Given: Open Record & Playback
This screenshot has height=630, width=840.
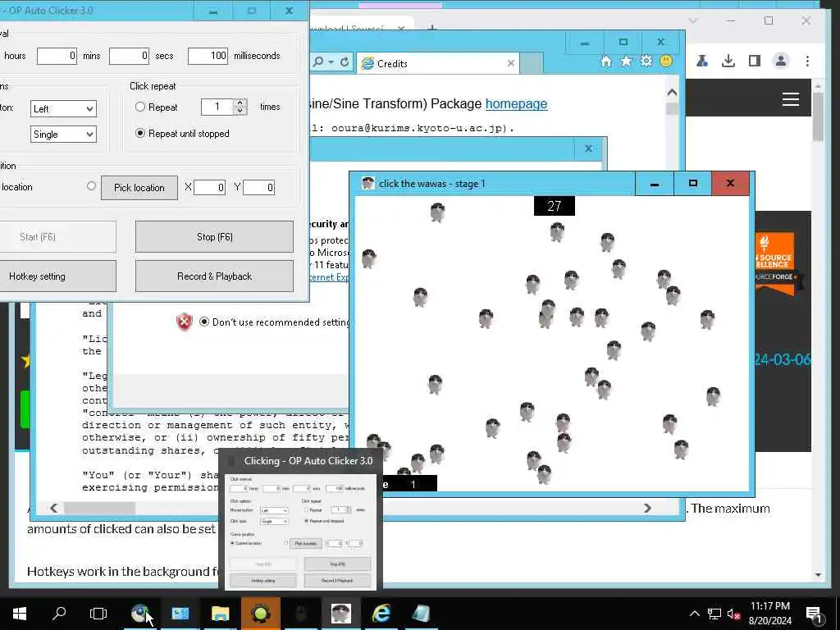Looking at the screenshot, I should coord(214,276).
